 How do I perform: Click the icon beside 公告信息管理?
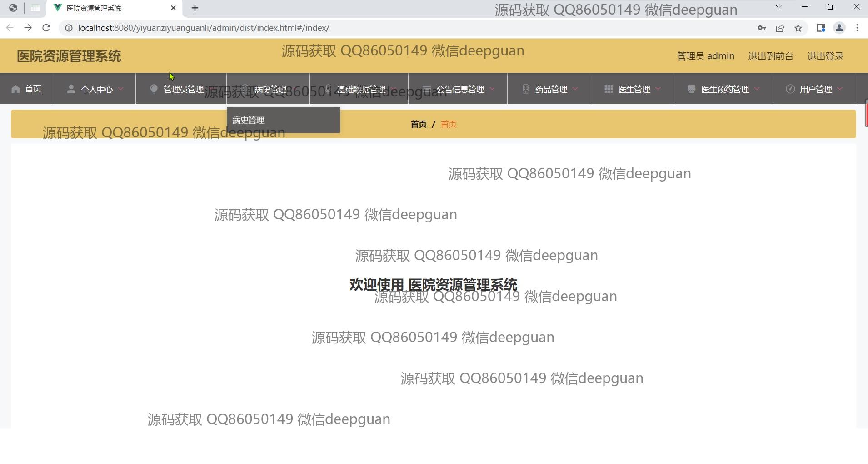coord(426,89)
